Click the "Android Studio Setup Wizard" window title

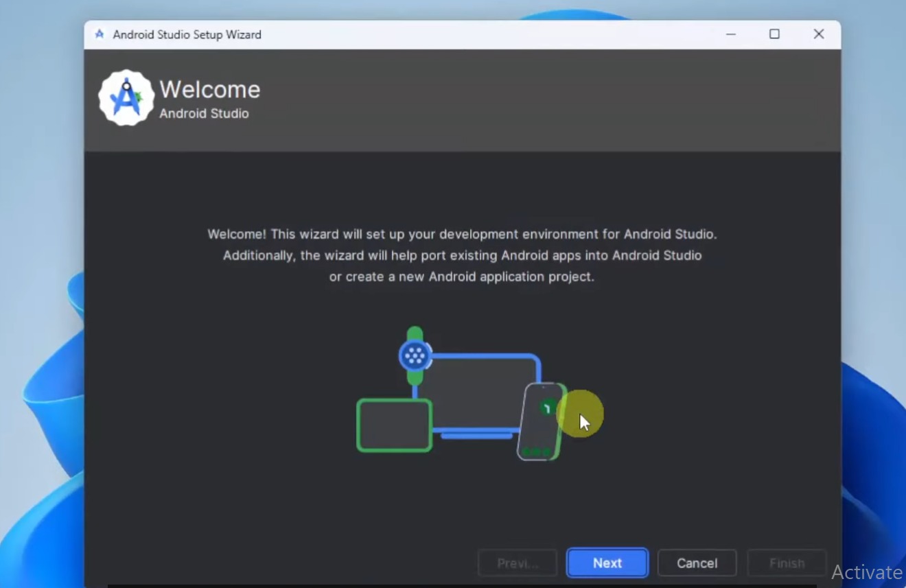[187, 34]
